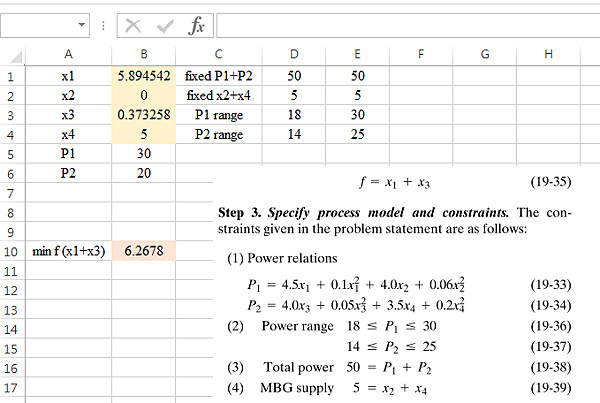
Task: Select row 14 header
Action: (x=11, y=329)
